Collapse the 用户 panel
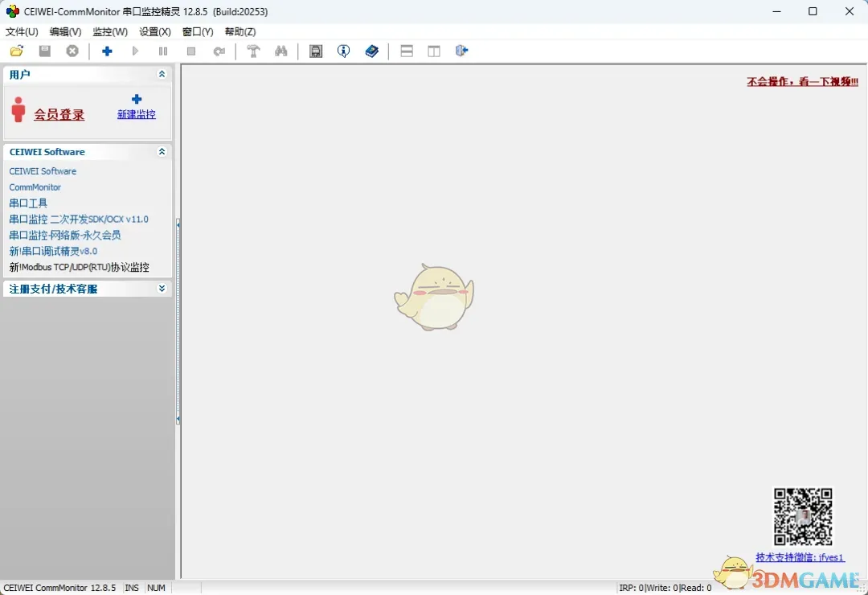 tap(162, 74)
